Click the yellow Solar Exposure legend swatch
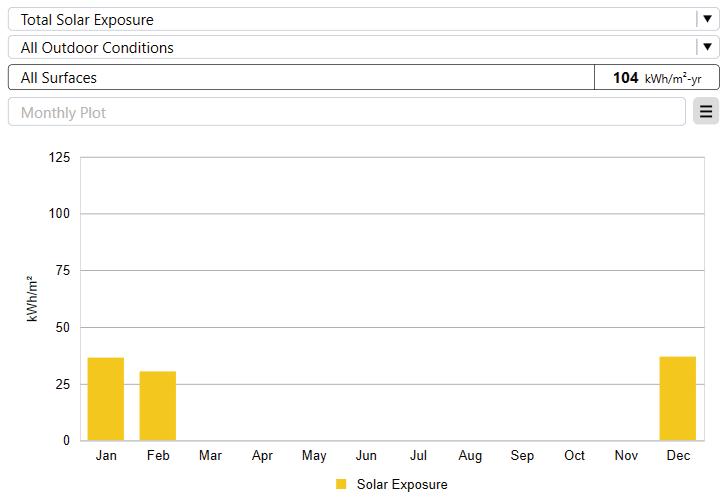 pos(341,484)
